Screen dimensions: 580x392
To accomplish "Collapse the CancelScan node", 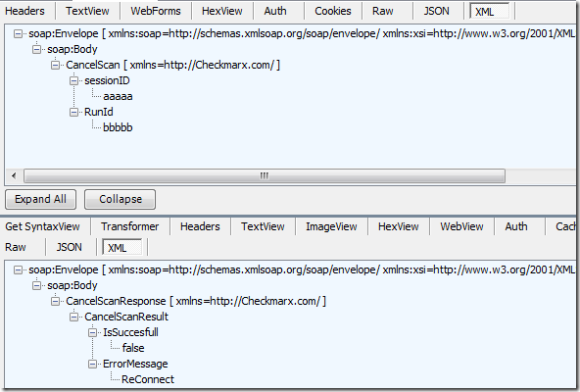I will (55, 65).
